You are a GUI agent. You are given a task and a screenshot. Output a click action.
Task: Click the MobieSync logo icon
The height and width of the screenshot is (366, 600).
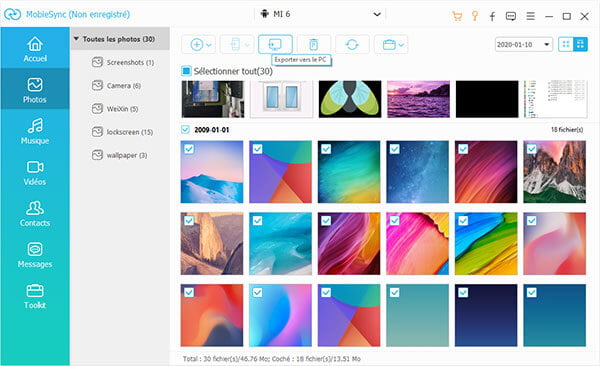(x=12, y=15)
